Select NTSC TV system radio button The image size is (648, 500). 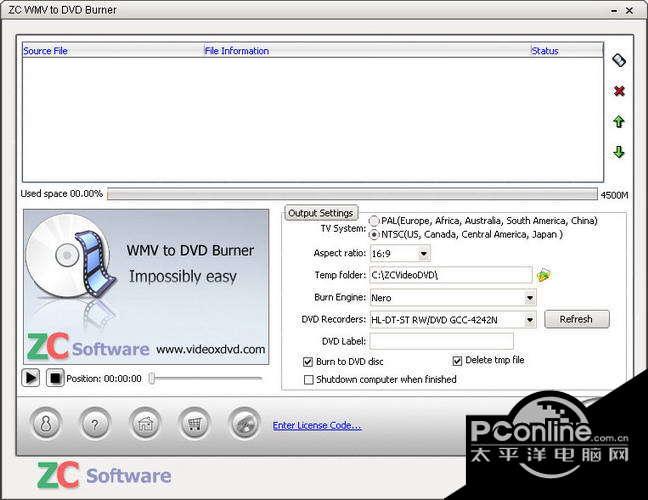click(x=374, y=235)
